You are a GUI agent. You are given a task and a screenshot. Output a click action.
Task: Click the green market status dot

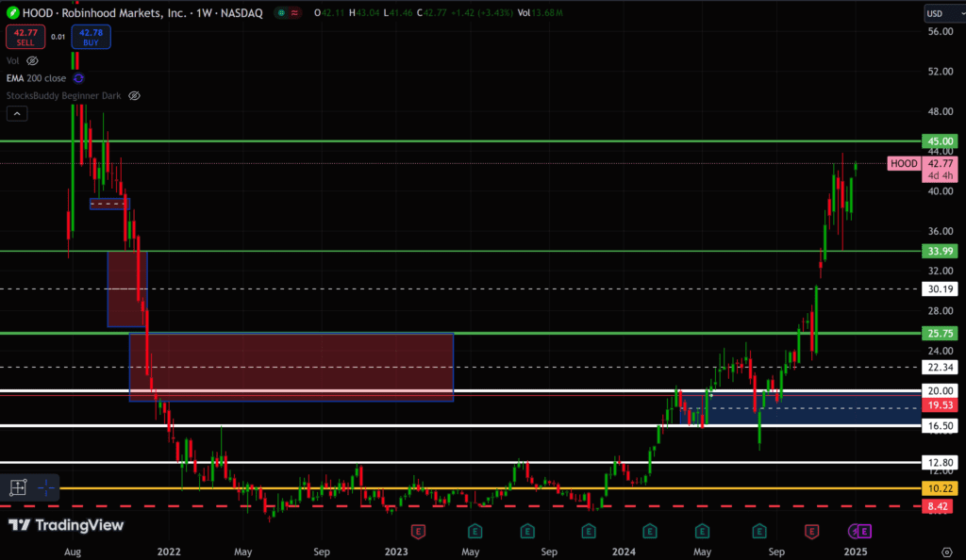(x=281, y=12)
